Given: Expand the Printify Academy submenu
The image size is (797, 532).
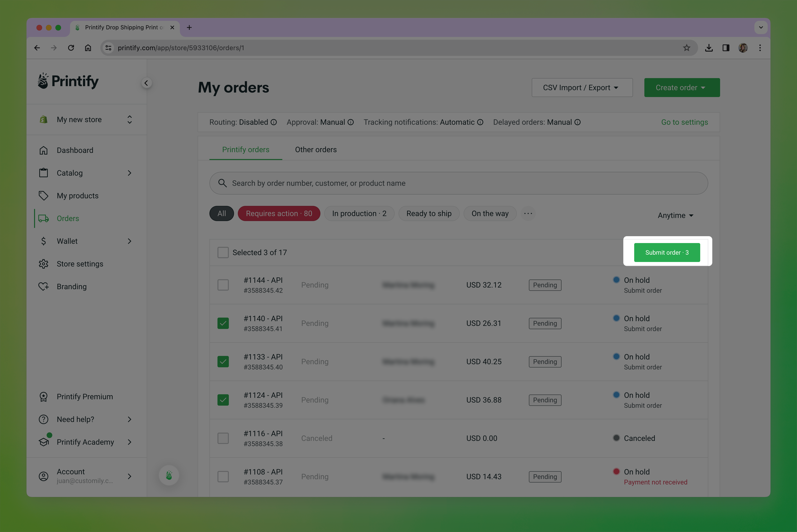Looking at the screenshot, I should point(130,442).
